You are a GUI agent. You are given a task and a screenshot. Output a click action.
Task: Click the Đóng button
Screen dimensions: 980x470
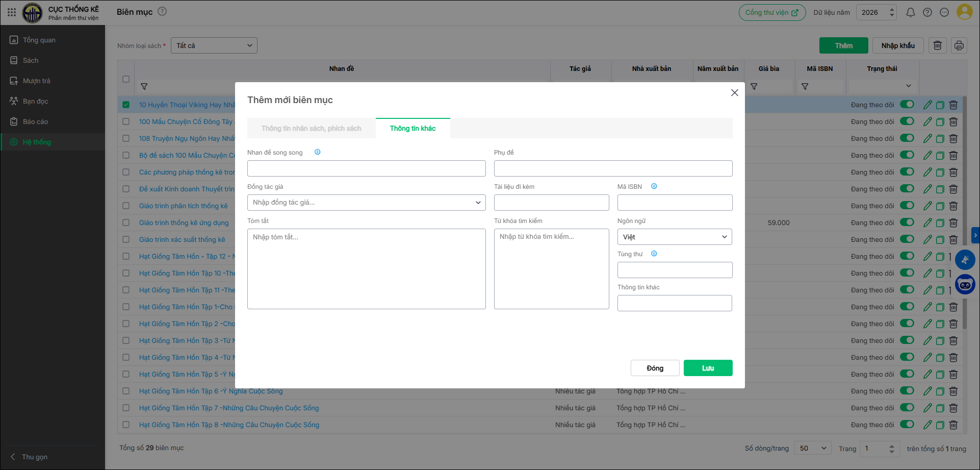(655, 368)
